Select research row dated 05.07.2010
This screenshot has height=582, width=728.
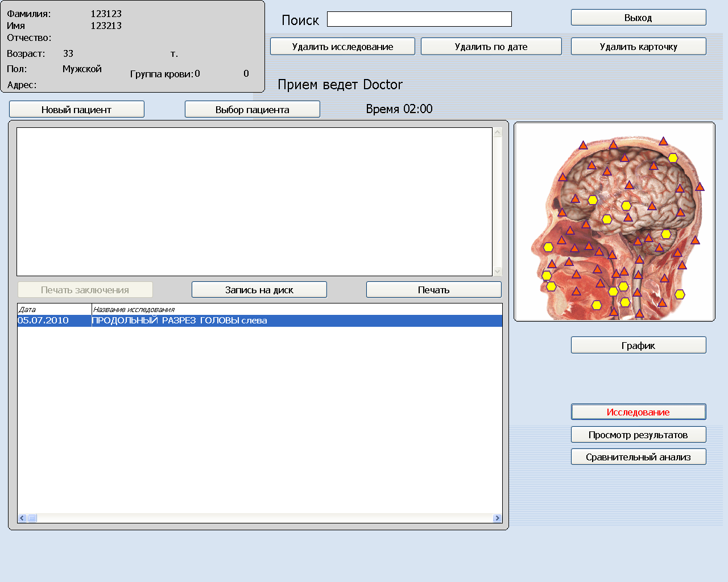click(x=260, y=321)
